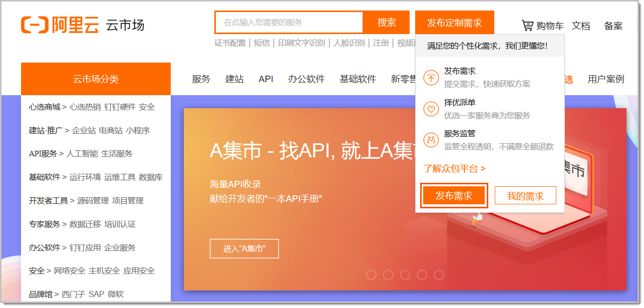The width and height of the screenshot is (644, 308).
Task: Open 项目管理 subcategory
Action: (x=128, y=201)
